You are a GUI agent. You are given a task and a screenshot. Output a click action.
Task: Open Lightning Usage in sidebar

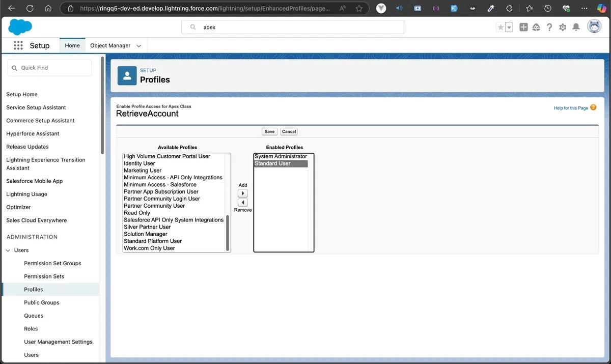[26, 194]
